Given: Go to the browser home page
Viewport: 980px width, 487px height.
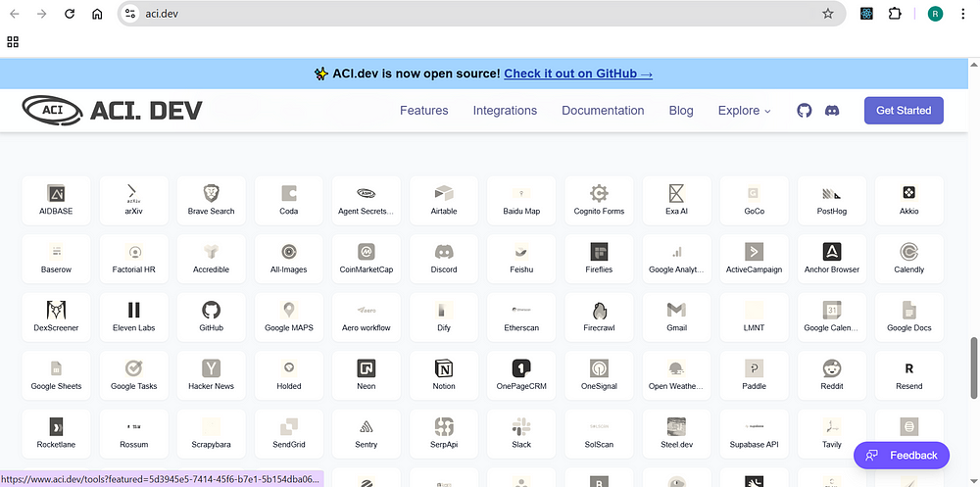Looking at the screenshot, I should pyautogui.click(x=97, y=14).
